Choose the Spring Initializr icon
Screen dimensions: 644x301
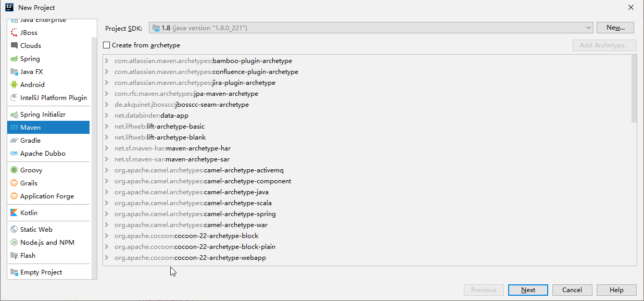[x=14, y=115]
